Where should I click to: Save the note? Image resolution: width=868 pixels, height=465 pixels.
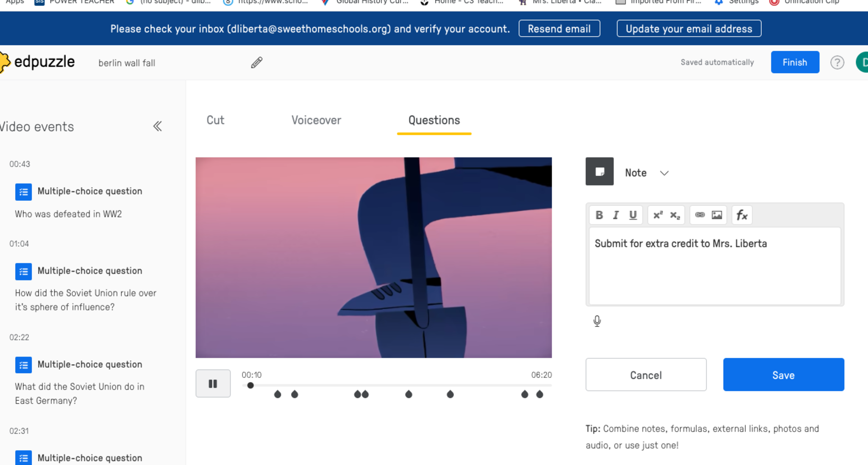point(783,375)
